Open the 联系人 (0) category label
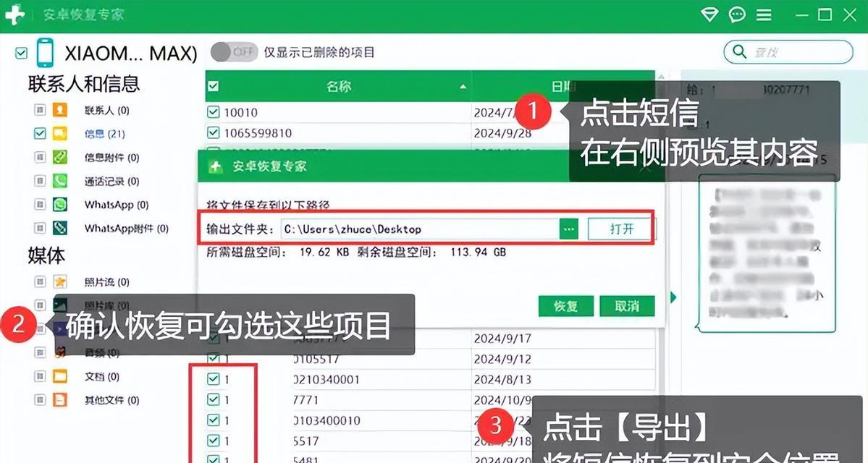This screenshot has height=463, width=868. (x=107, y=110)
